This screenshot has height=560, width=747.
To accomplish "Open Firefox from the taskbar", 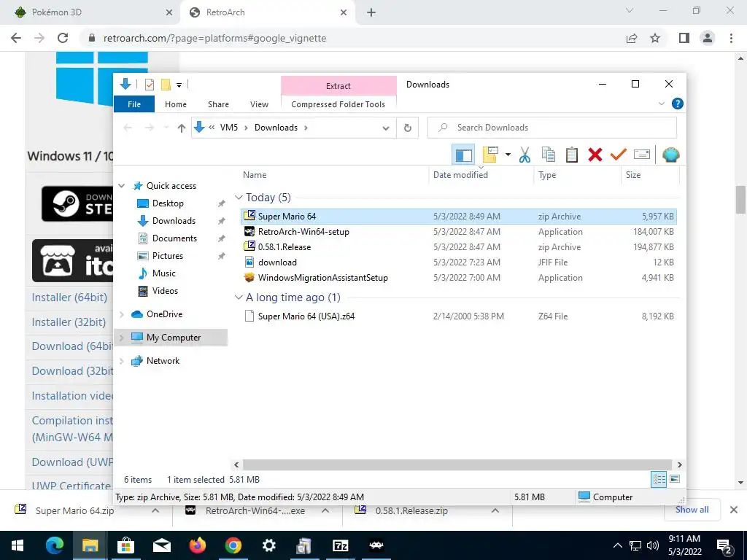I will click(x=197, y=545).
